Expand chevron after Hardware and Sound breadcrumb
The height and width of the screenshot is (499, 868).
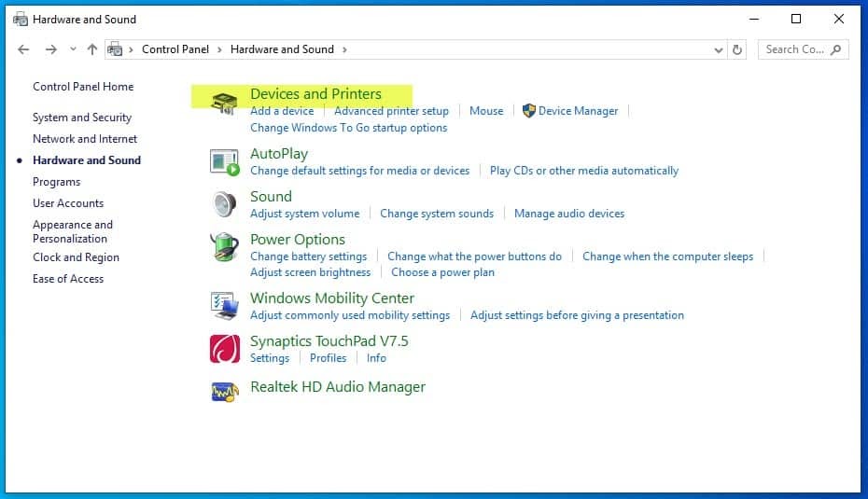point(344,49)
